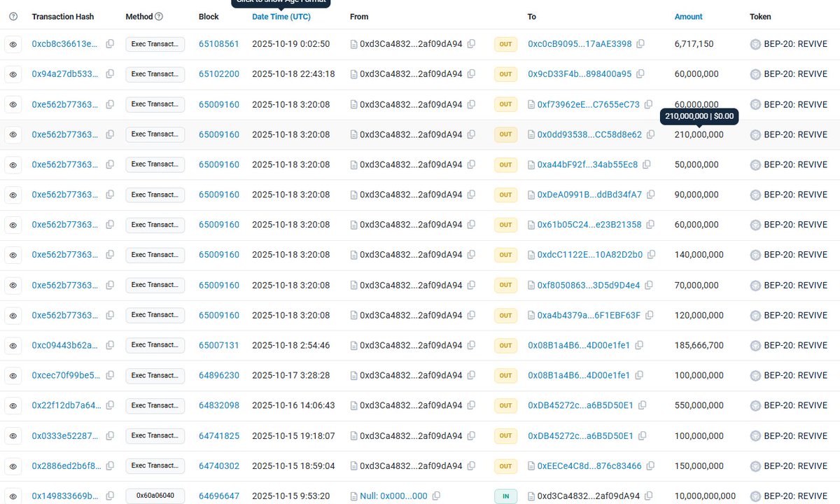This screenshot has width=840, height=504.
Task: Copy transaction hash 0x0333e52287
Action: click(x=110, y=436)
